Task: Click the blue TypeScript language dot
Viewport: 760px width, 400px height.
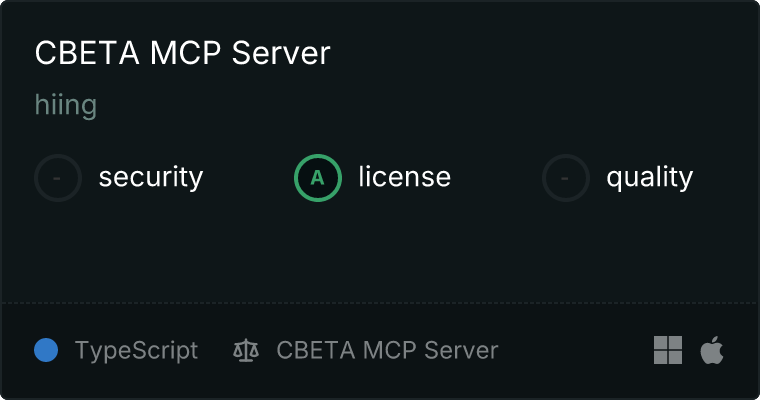Action: tap(46, 350)
